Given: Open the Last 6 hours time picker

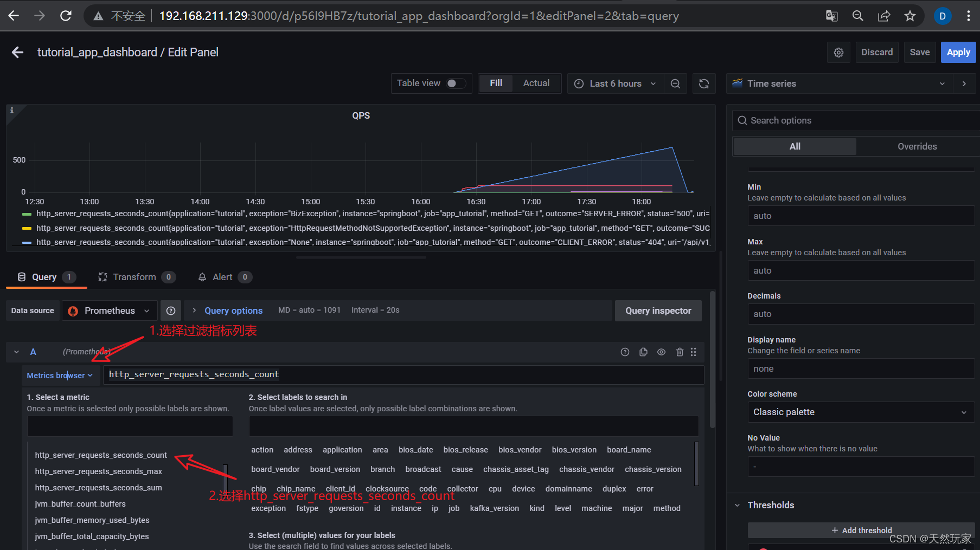Looking at the screenshot, I should pyautogui.click(x=616, y=83).
